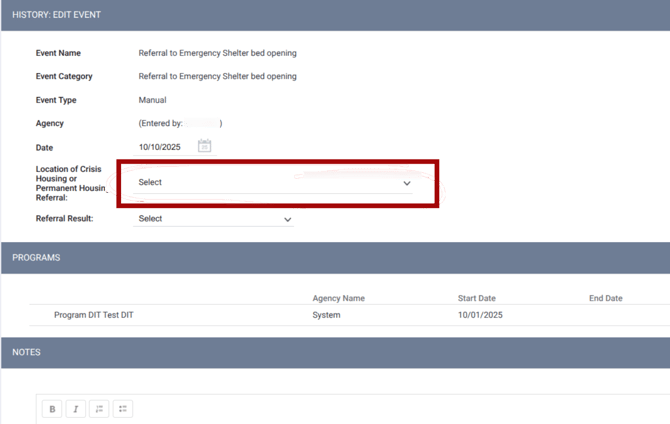The image size is (670, 424).
Task: Click the 10/01/2025 program start date
Action: pos(479,315)
